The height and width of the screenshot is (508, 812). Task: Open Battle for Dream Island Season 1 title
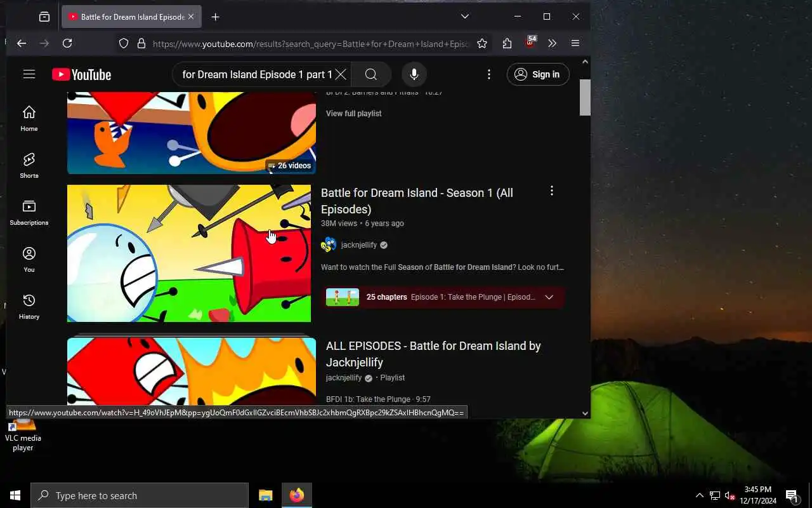(x=417, y=201)
